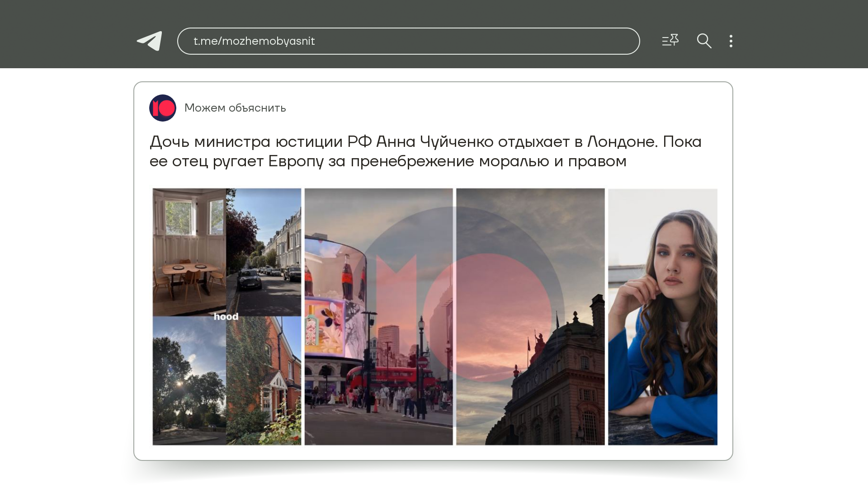Click the magnifying glass search icon
The width and height of the screenshot is (868, 488).
(x=704, y=41)
